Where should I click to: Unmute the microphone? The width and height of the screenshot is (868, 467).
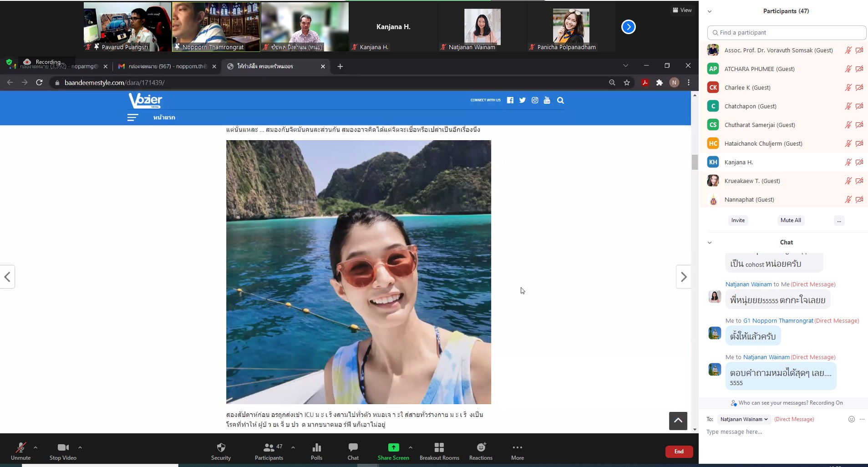[x=20, y=448]
